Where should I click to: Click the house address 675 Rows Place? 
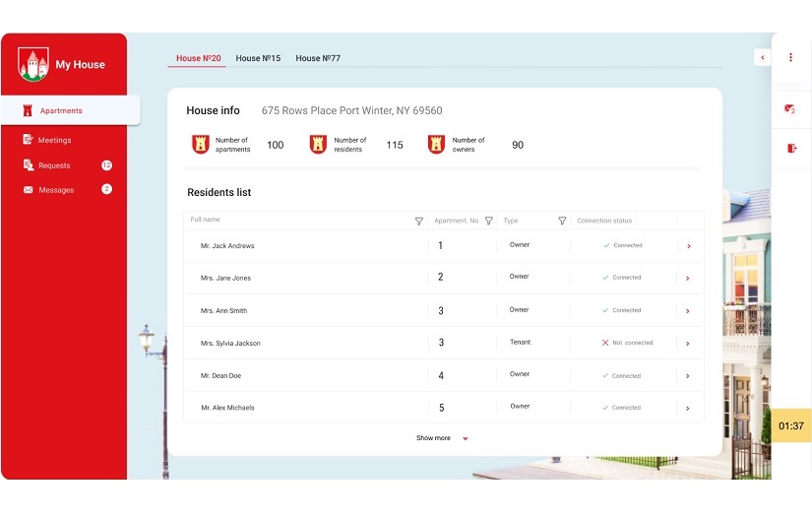tap(351, 110)
